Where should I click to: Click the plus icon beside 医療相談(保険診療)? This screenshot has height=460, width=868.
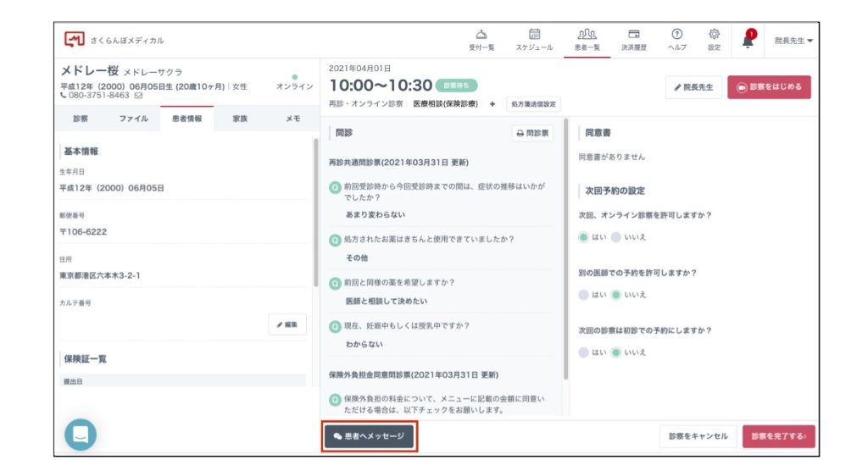pos(492,103)
